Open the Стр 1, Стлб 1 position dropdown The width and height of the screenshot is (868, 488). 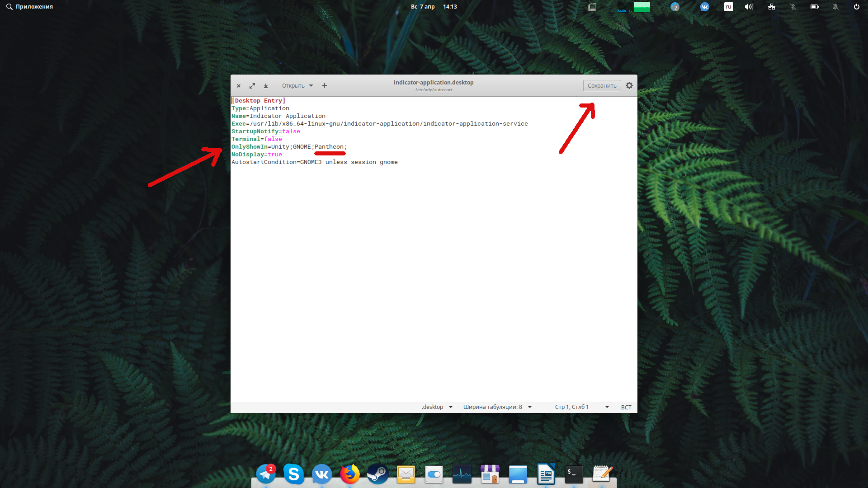tap(582, 407)
